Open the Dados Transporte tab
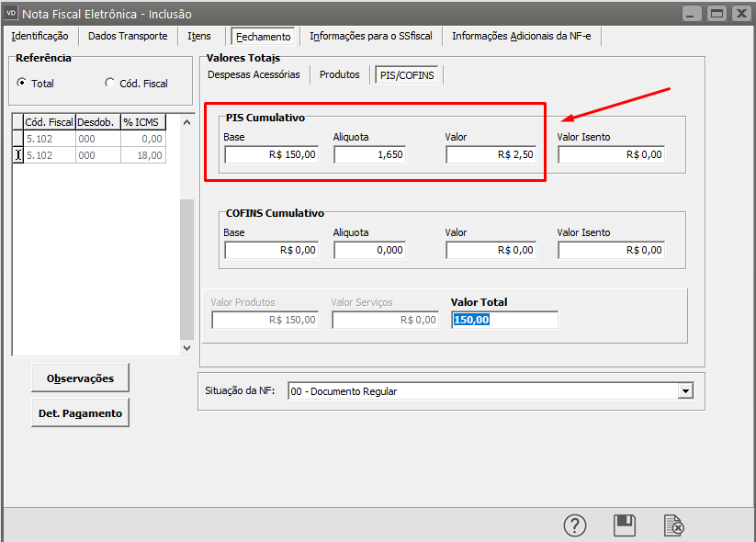Viewport: 756px width, 542px height. click(x=128, y=37)
